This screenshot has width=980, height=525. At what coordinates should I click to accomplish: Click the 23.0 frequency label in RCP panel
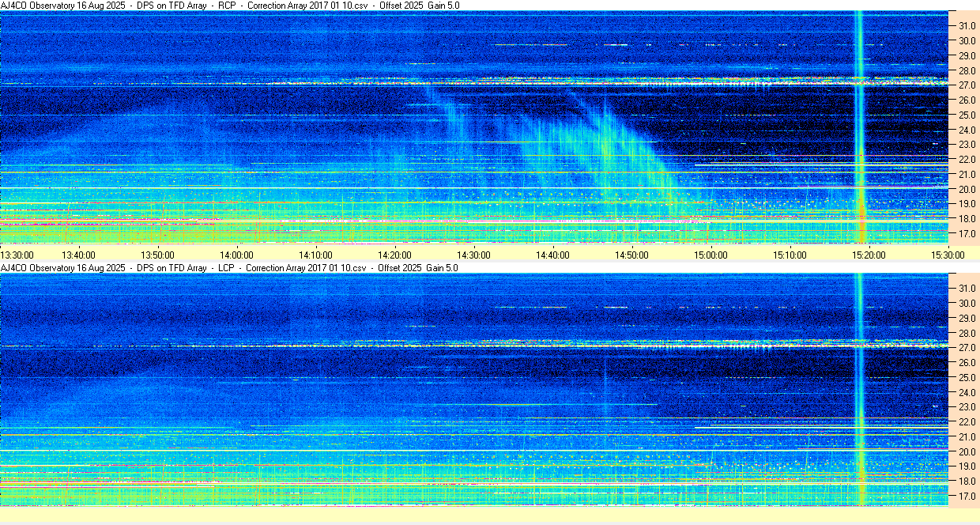point(967,145)
